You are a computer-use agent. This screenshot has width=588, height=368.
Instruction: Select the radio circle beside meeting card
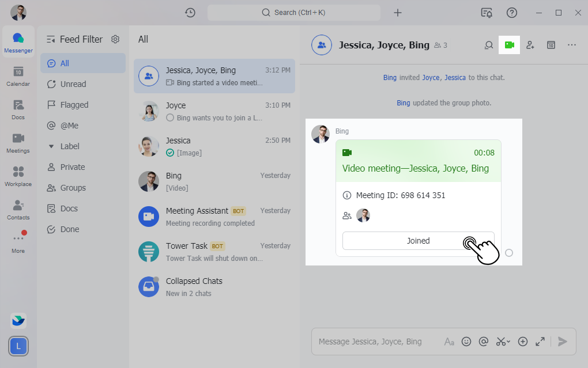click(509, 253)
